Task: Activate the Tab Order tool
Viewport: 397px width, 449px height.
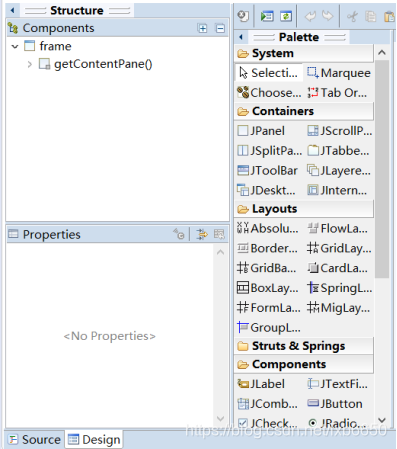Action: [x=337, y=92]
